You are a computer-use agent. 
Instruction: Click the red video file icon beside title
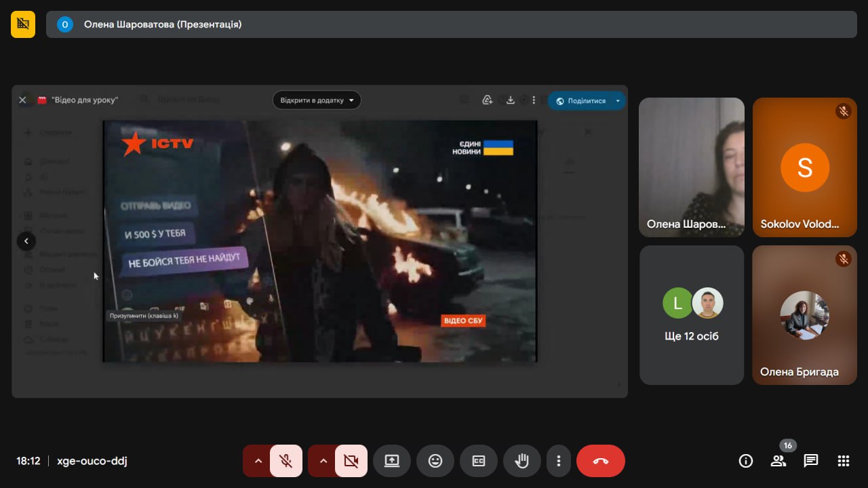(x=42, y=100)
